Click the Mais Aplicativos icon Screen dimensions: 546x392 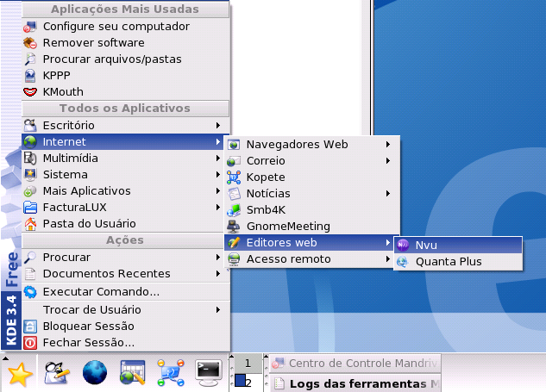(30, 191)
